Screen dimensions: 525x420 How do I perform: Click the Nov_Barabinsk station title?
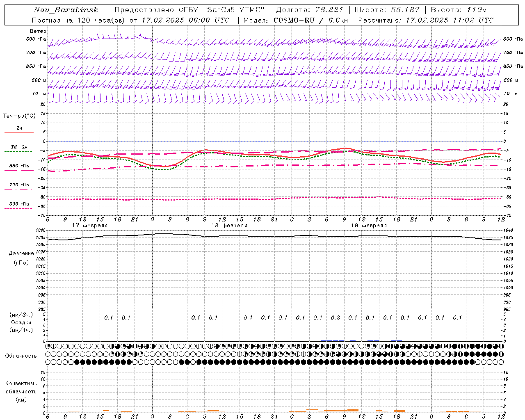(x=66, y=10)
